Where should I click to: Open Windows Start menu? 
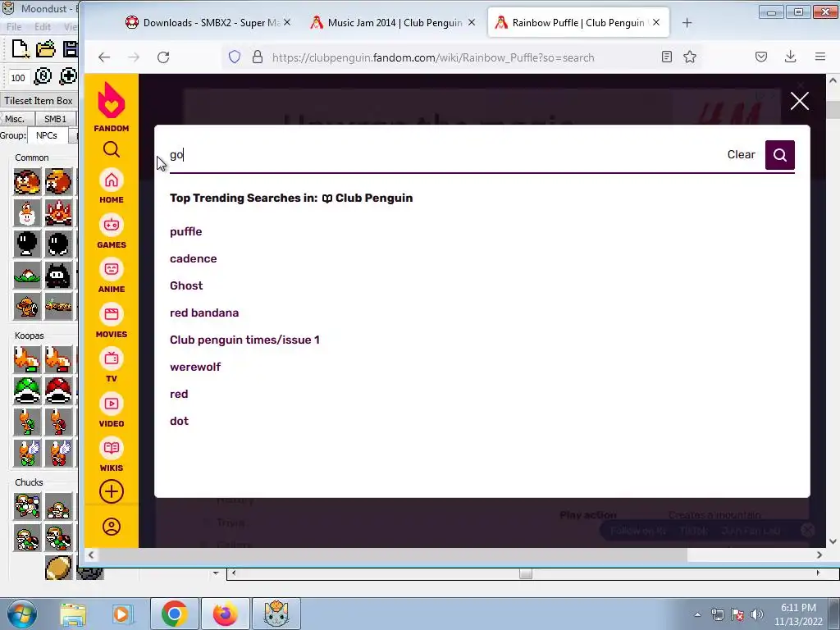point(21,614)
